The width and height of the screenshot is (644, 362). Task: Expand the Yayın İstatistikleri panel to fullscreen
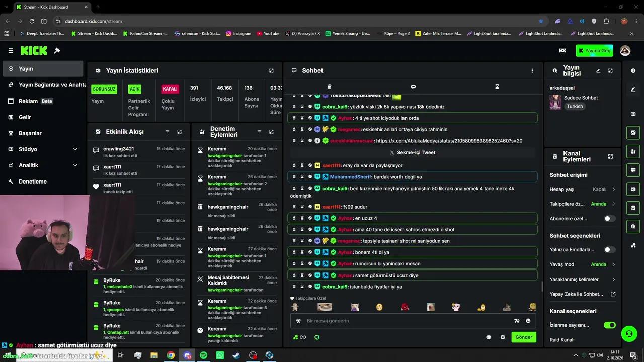[x=271, y=71]
